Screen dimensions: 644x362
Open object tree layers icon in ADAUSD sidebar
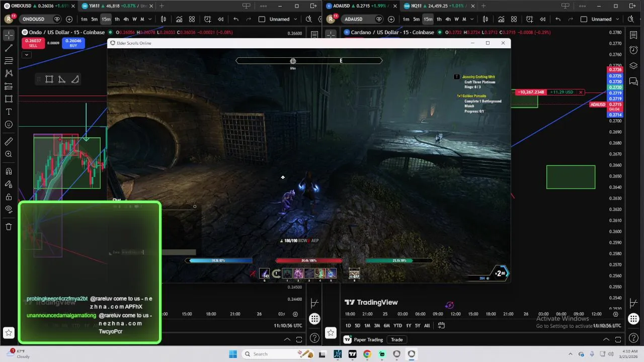tap(633, 66)
